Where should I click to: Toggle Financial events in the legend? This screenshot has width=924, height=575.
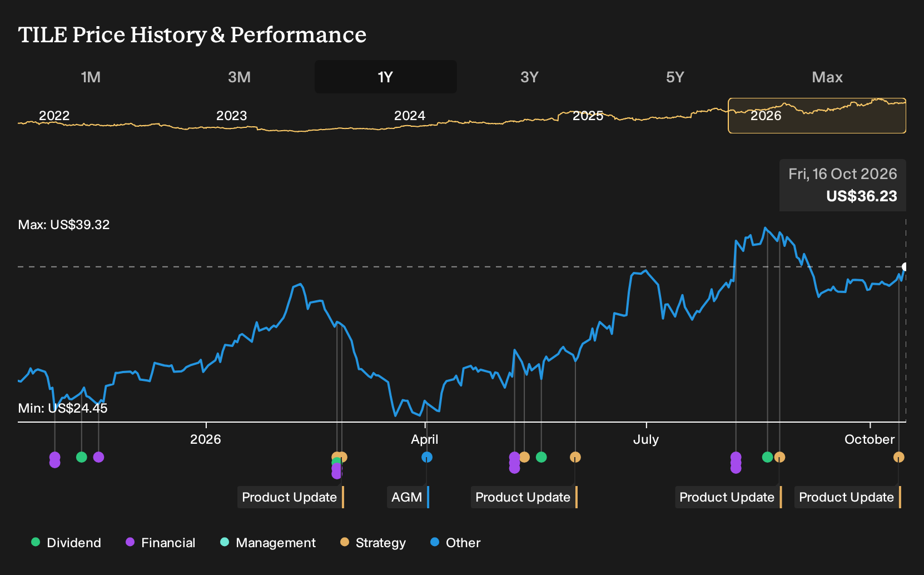(160, 543)
